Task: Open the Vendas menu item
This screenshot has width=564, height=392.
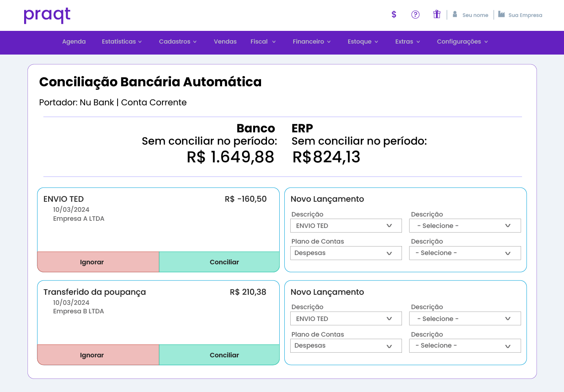Action: (225, 41)
